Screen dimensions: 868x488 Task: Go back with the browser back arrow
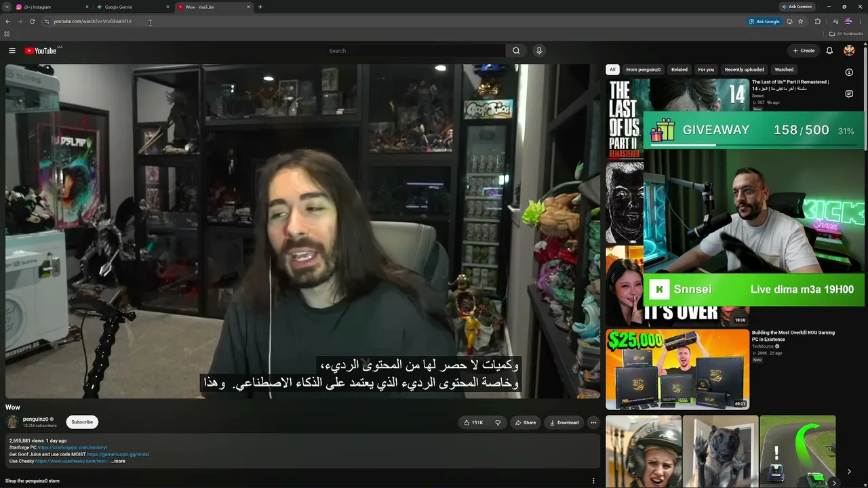pos(7,22)
